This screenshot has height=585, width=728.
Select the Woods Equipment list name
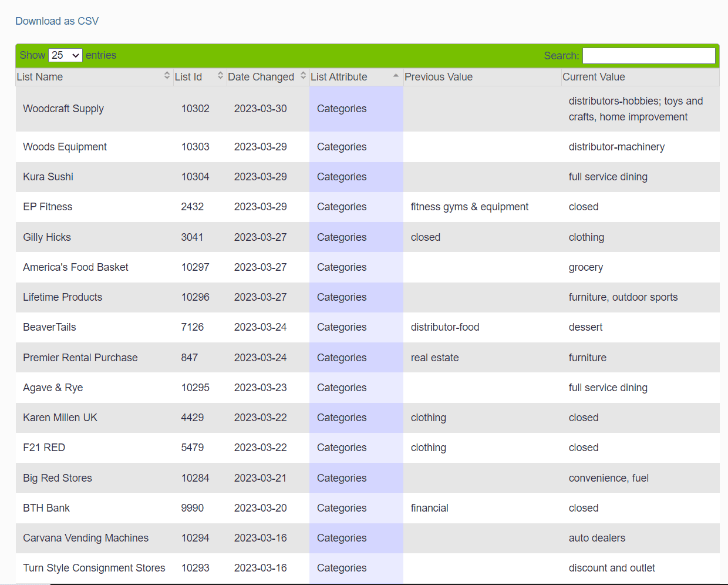coord(65,147)
